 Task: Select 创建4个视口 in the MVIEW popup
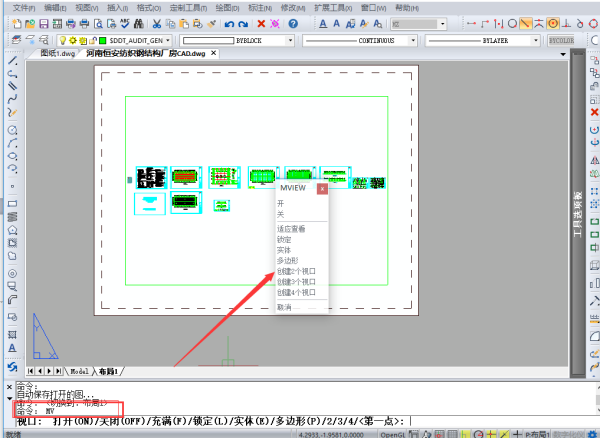296,293
